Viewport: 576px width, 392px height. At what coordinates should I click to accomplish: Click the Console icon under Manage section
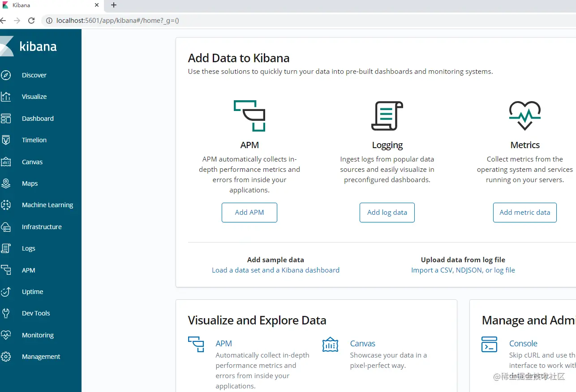(489, 344)
